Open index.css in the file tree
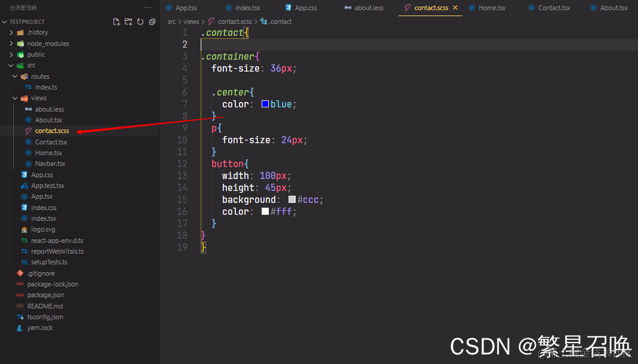The width and height of the screenshot is (638, 364). (44, 208)
